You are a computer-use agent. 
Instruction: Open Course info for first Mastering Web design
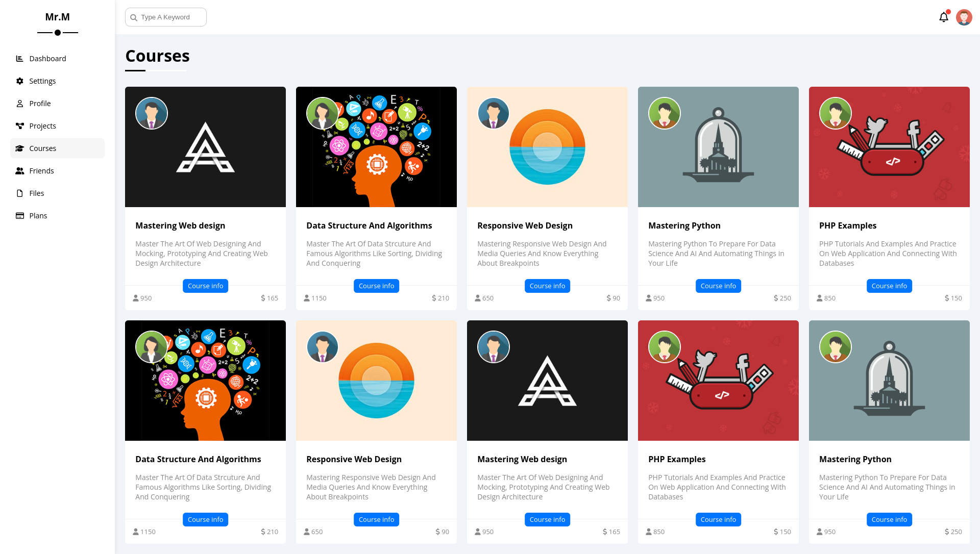(205, 286)
